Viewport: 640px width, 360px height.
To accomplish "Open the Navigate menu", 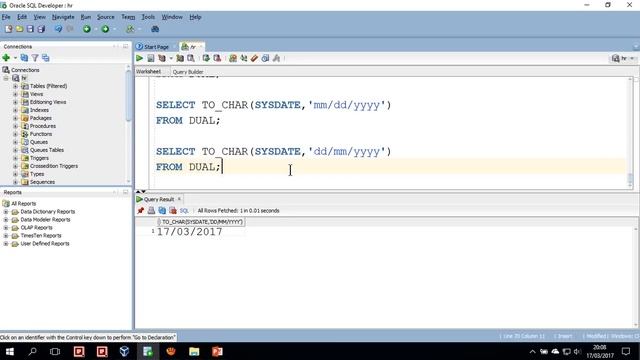I will point(63,17).
